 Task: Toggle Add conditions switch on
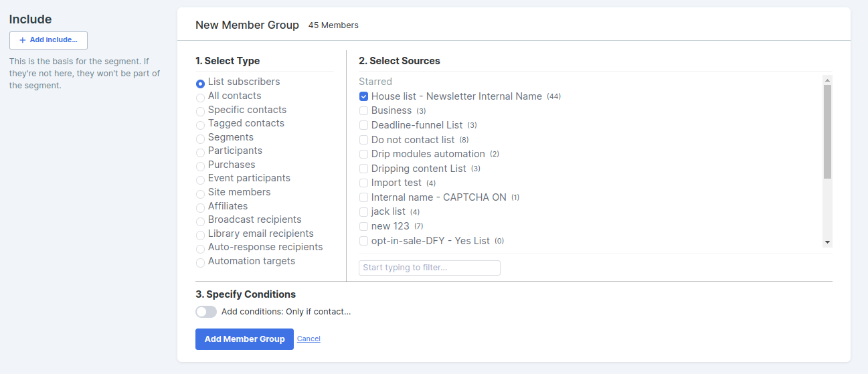[206, 312]
